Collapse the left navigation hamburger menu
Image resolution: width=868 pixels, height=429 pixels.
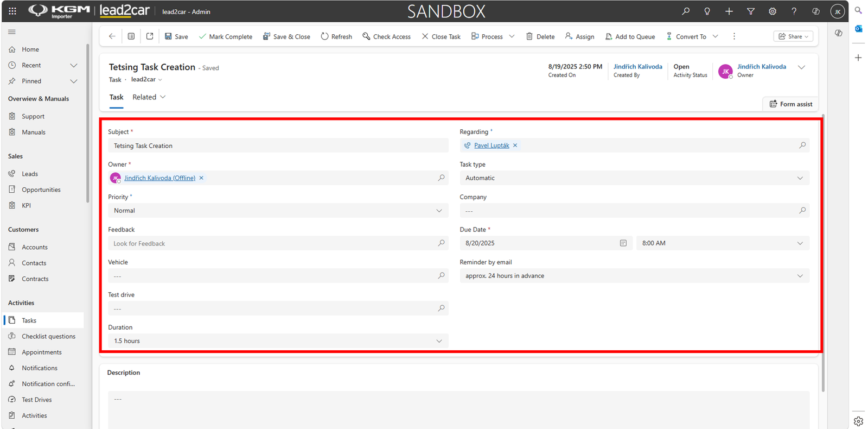pyautogui.click(x=12, y=32)
